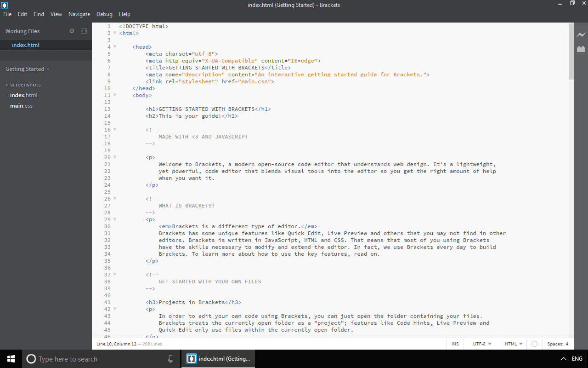Open Working Files settings gear

tap(72, 31)
